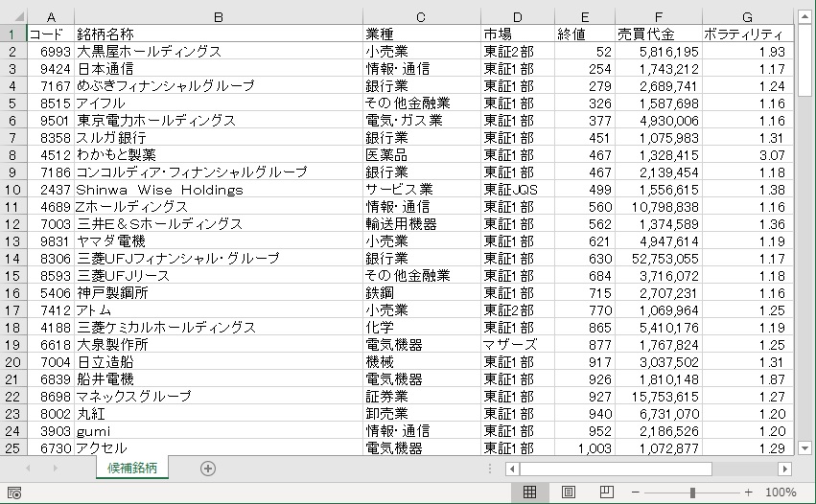
Task: Click the コード header cell
Action: pos(51,34)
